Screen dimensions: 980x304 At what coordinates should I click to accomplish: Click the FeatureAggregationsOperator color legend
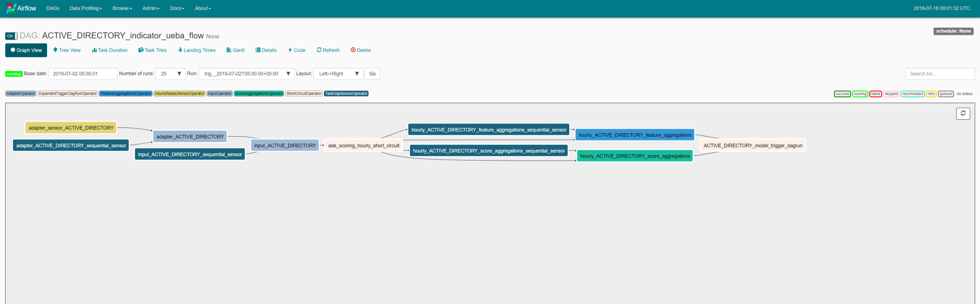(x=125, y=93)
